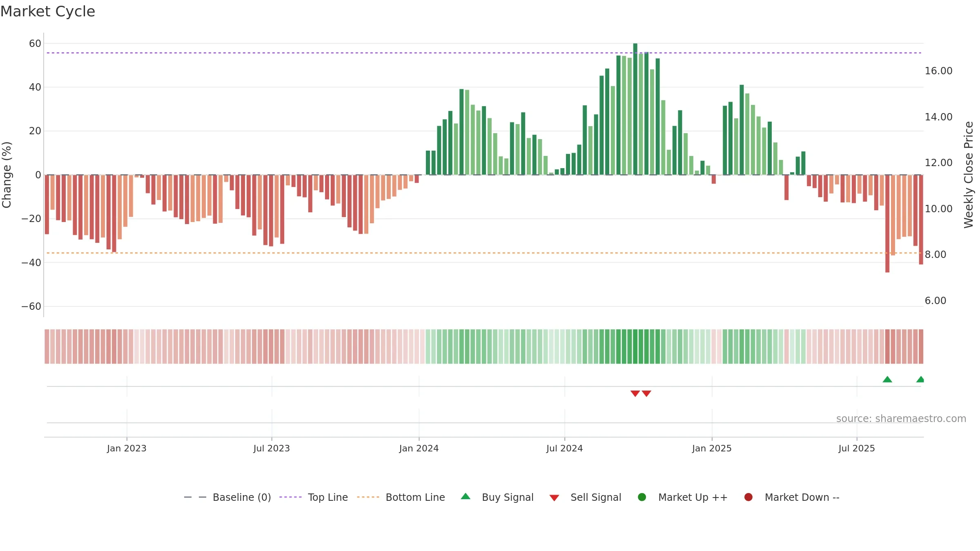Click the tallest green bar reaching 60
The image size is (980, 551).
[x=635, y=109]
